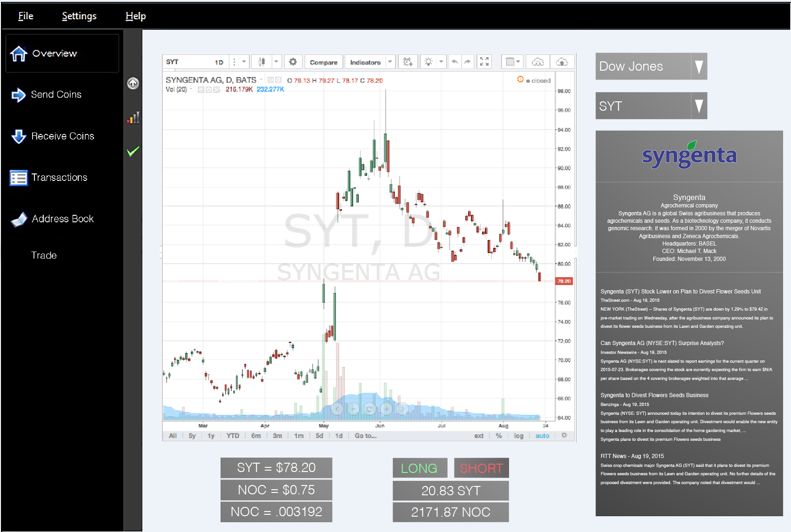Expand the chart style dropdown
Screen dimensions: 791x532
pyautogui.click(x=276, y=62)
